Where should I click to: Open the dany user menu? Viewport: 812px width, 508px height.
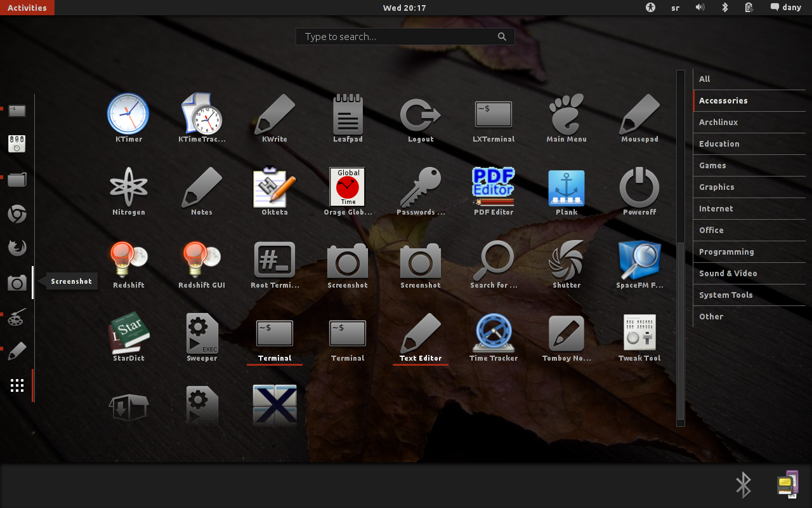786,8
